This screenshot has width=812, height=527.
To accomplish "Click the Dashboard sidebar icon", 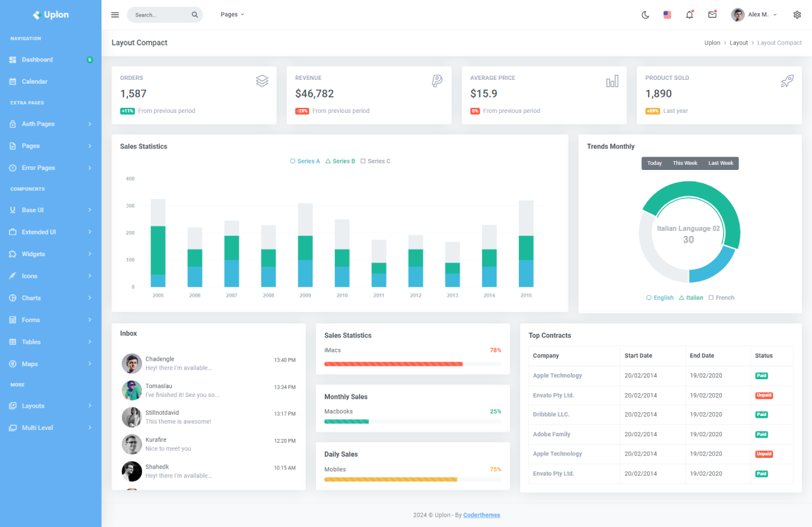I will (13, 60).
